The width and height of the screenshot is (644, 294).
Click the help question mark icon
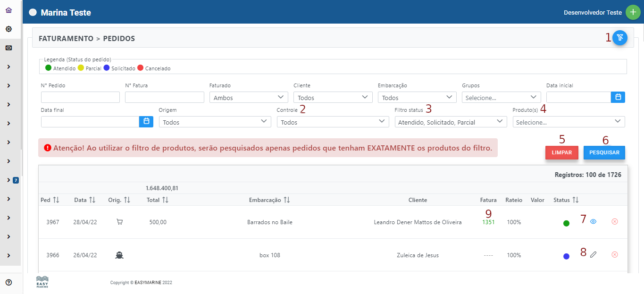coord(8,283)
